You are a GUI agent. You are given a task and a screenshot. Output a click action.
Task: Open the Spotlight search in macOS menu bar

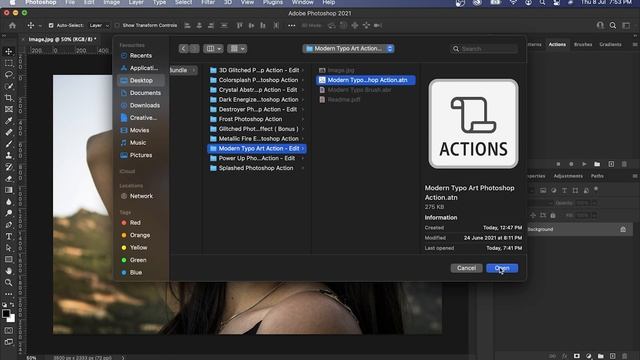(542, 2)
